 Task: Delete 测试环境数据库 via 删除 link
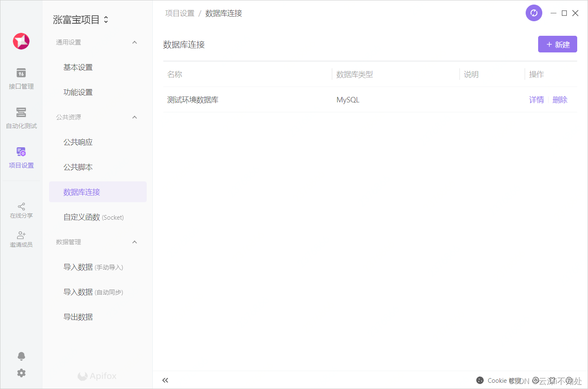560,99
